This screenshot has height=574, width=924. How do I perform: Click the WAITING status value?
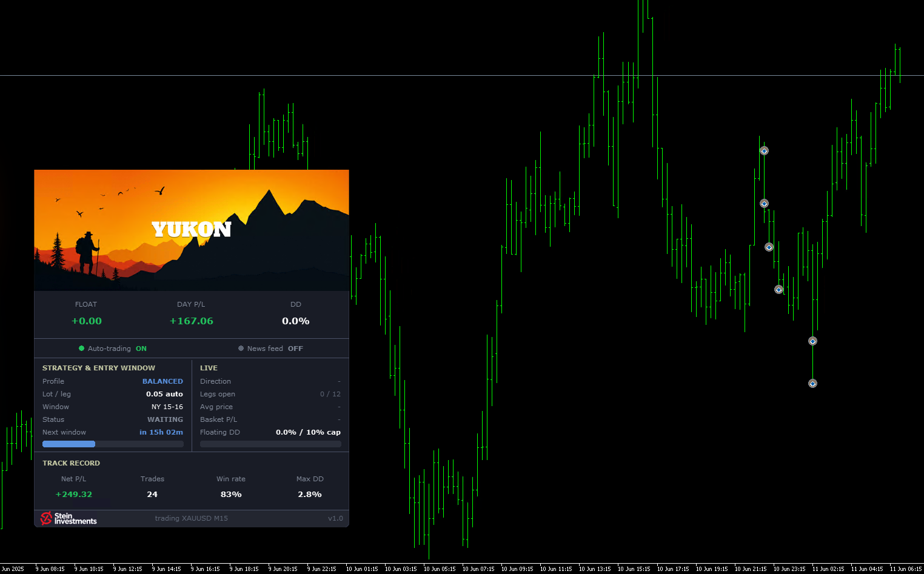coord(165,419)
